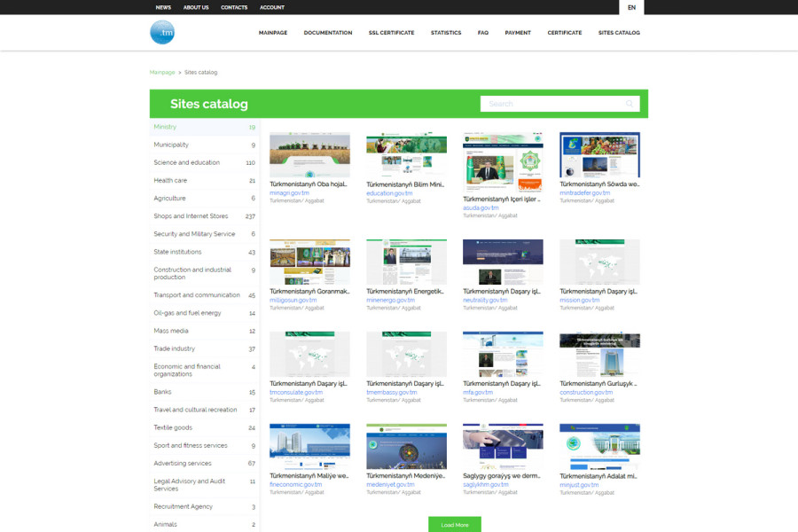
Task: Open Account in the top bar
Action: [x=272, y=7]
